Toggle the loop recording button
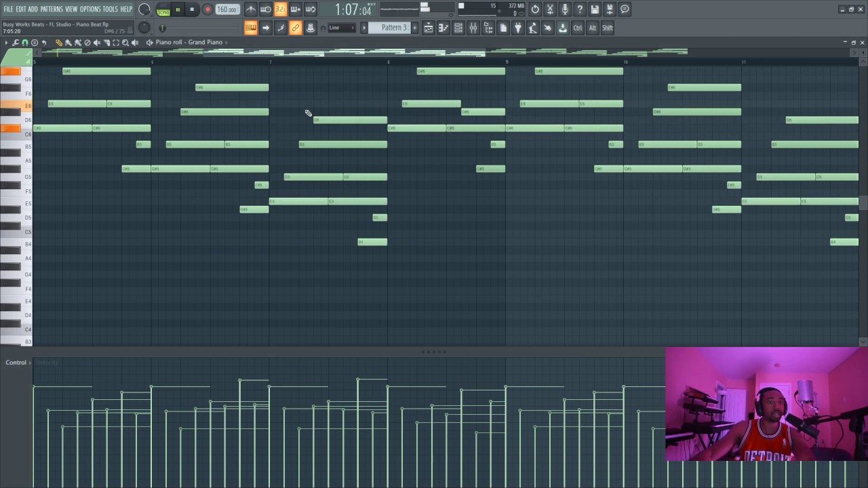Viewport: 868px width, 488px height. tap(311, 9)
